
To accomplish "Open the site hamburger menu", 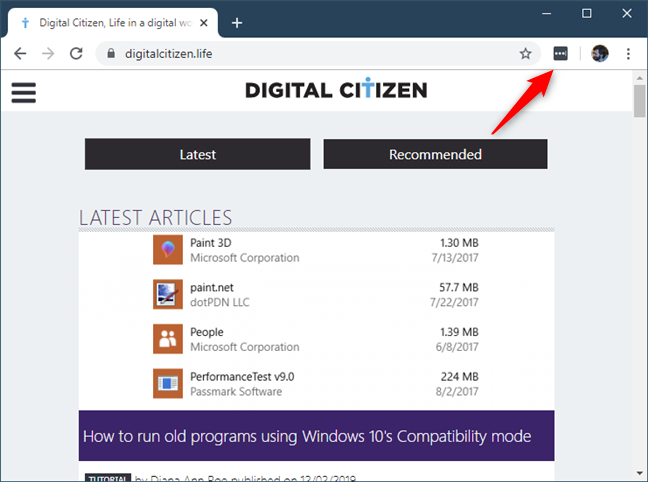I will pos(24,92).
